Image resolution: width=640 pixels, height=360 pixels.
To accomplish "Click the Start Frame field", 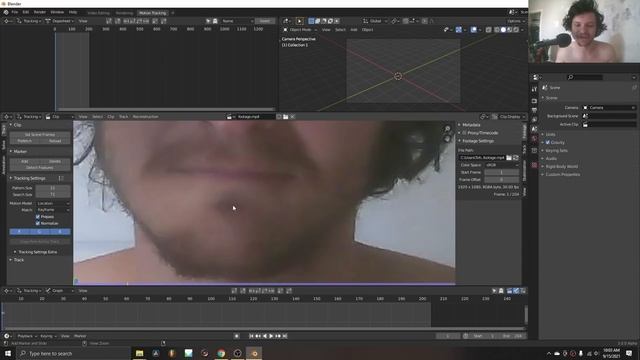I will coord(502,172).
